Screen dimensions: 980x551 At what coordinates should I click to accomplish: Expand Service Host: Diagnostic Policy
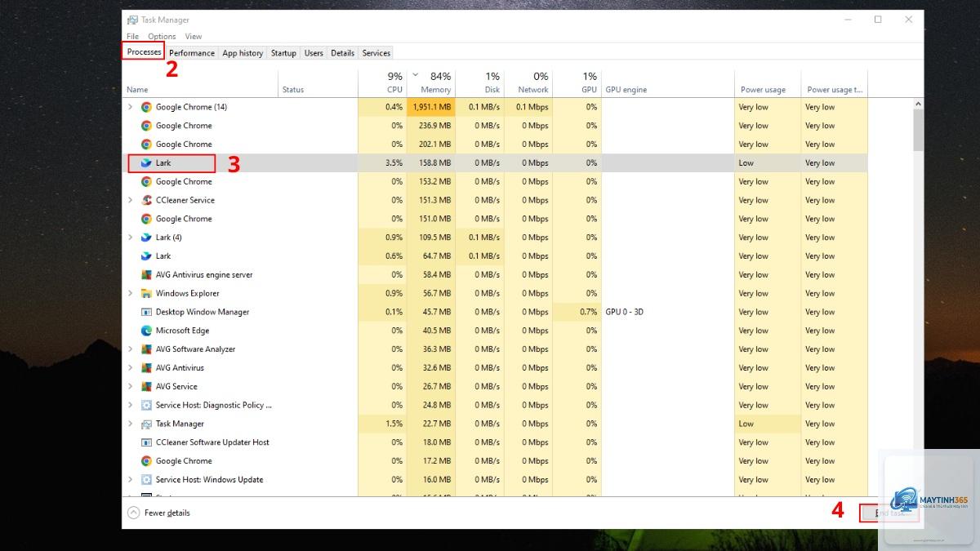(130, 405)
